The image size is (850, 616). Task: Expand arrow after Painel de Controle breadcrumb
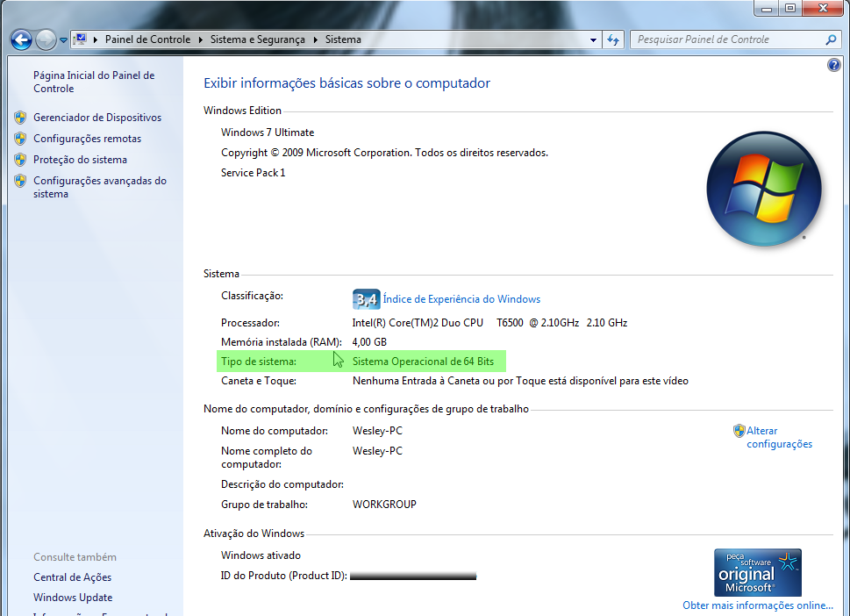pos(200,39)
